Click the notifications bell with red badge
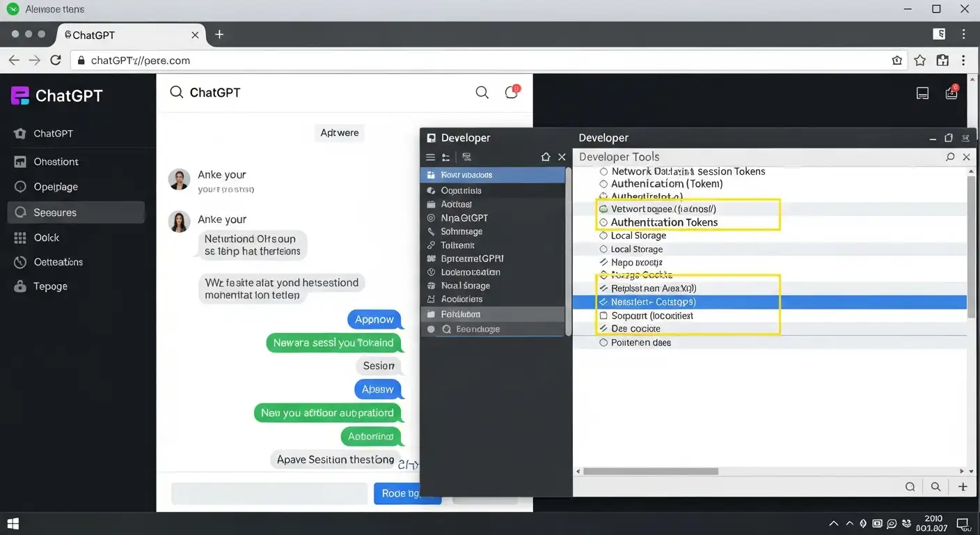 [512, 92]
